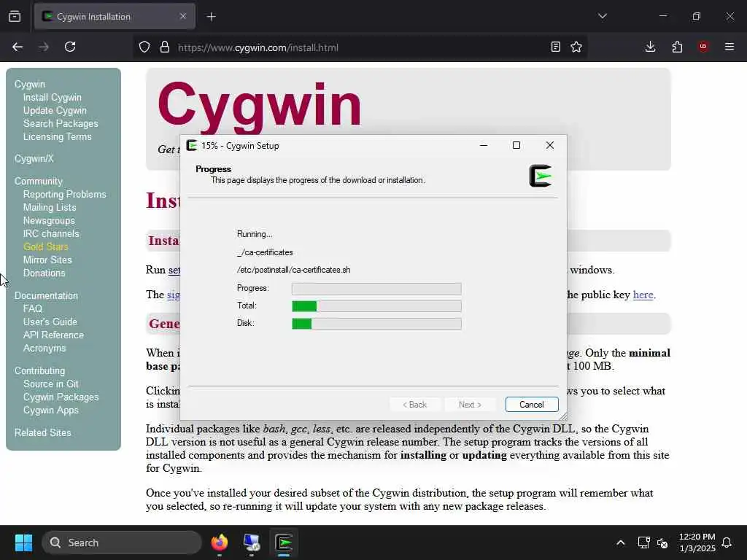Open the Donations link

pos(44,273)
